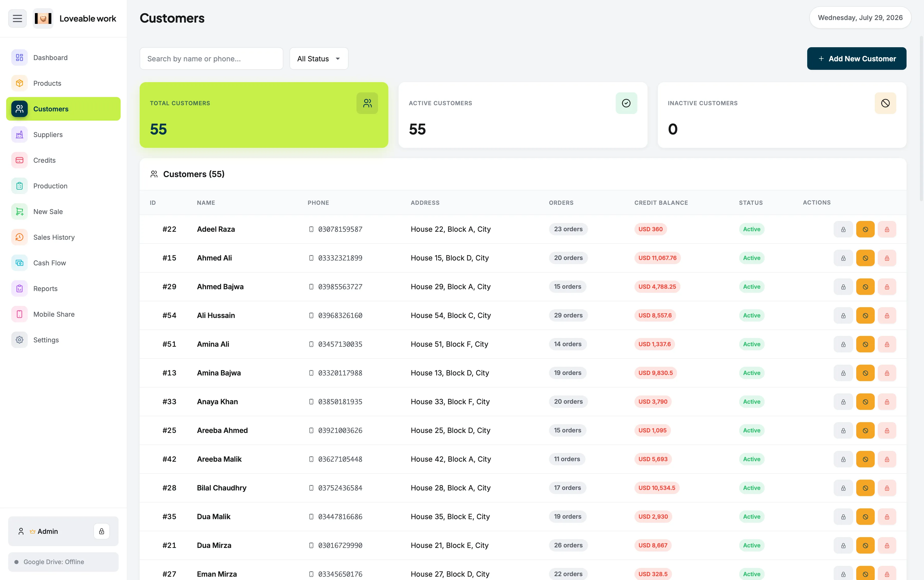Click the gray lock icon for Ahmed Ali
The height and width of the screenshot is (580, 924).
843,258
